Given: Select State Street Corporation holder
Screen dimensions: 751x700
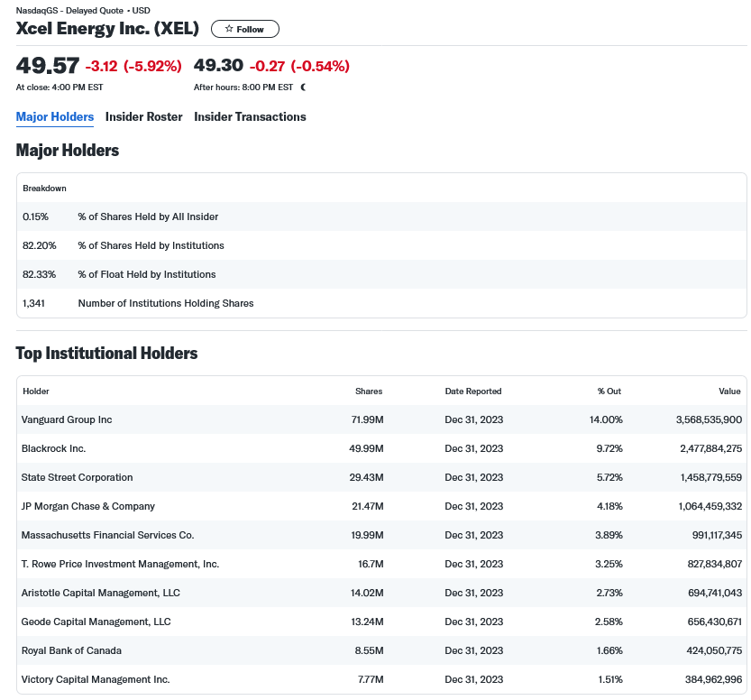Looking at the screenshot, I should pos(78,477).
